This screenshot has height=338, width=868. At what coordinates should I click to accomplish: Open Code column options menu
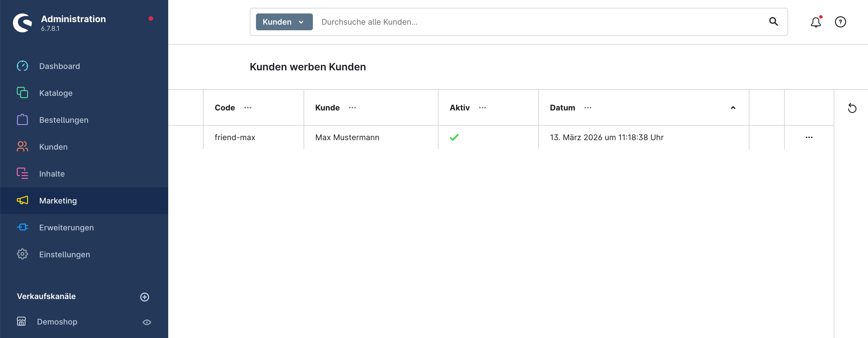pyautogui.click(x=248, y=108)
